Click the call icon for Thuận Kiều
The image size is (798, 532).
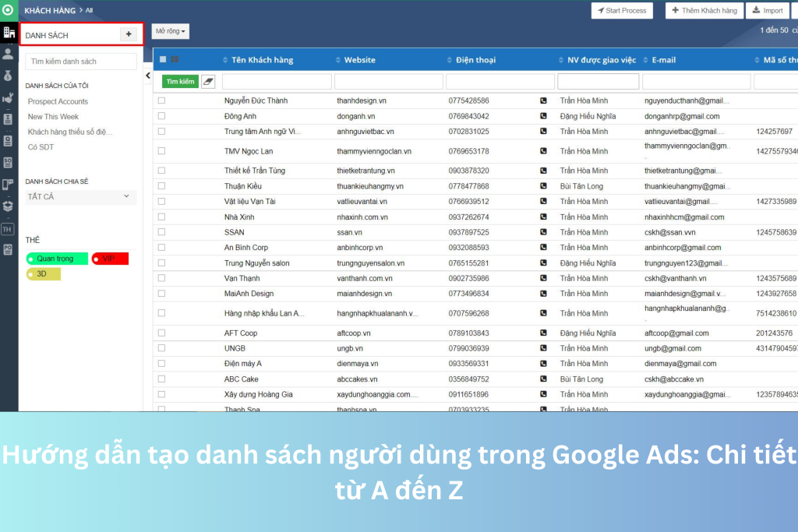click(543, 186)
